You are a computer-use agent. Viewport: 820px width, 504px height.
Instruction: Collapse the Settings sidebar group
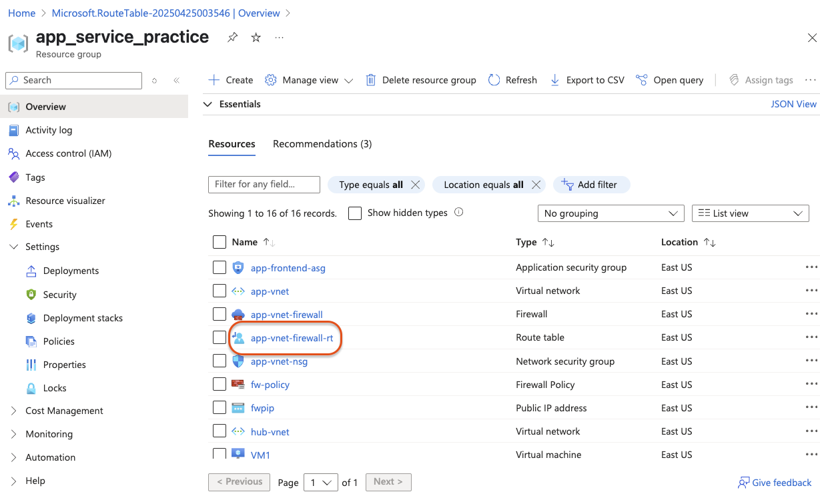pyautogui.click(x=14, y=247)
